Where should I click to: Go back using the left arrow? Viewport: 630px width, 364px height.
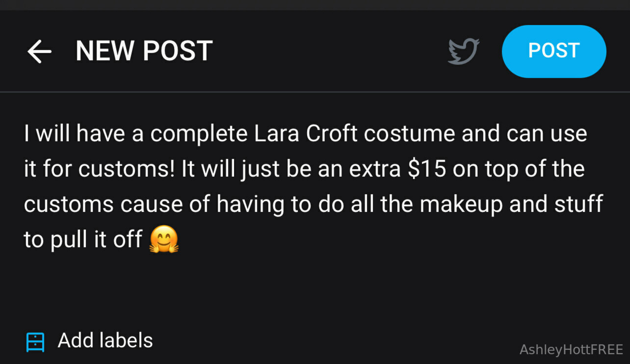(39, 52)
